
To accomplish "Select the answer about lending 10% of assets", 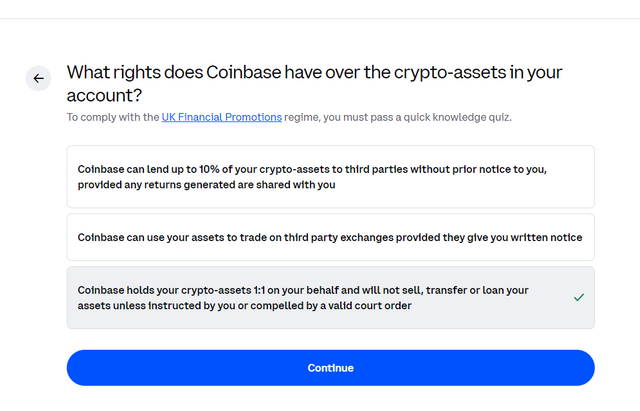I will (330, 177).
